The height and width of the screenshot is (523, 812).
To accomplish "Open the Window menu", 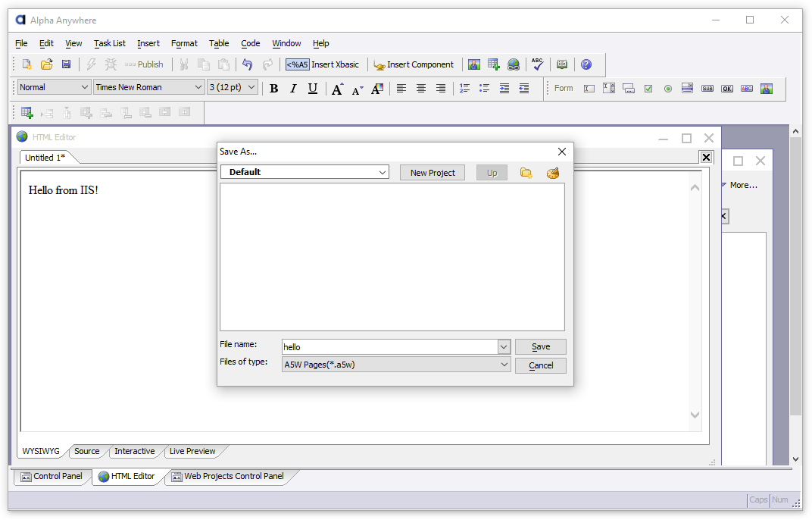I will click(286, 43).
